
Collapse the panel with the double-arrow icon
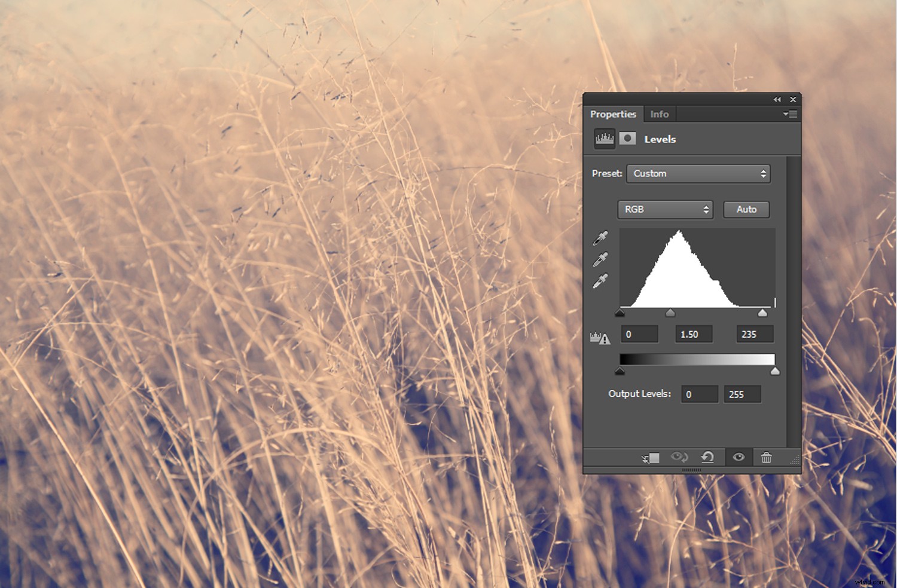point(777,100)
